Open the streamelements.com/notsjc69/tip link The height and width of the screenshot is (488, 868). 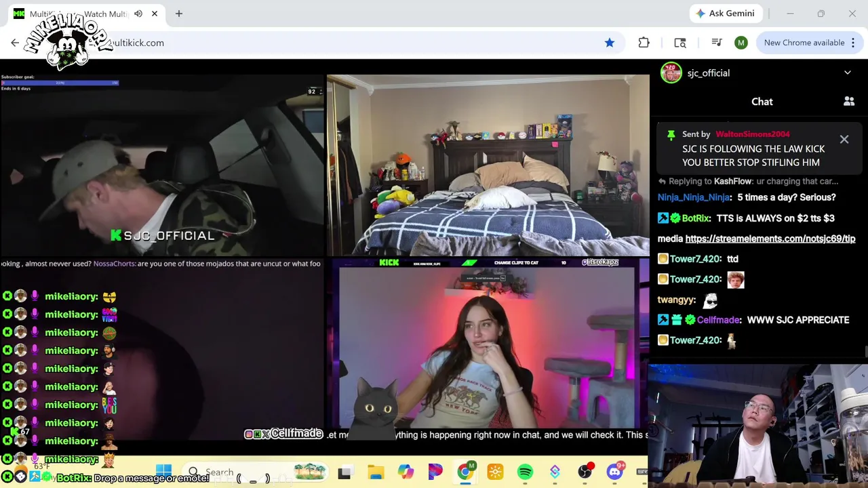pyautogui.click(x=770, y=239)
